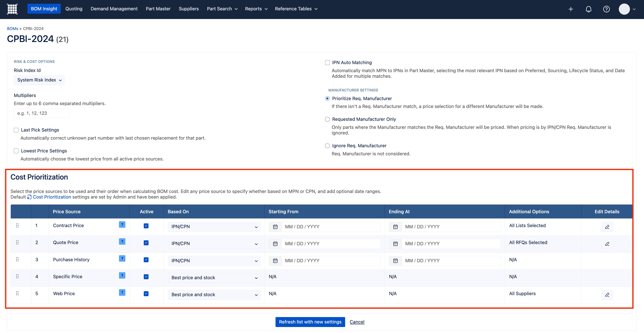644x333 pixels.
Task: Open the Cost Prioritization settings link
Action: click(49, 197)
